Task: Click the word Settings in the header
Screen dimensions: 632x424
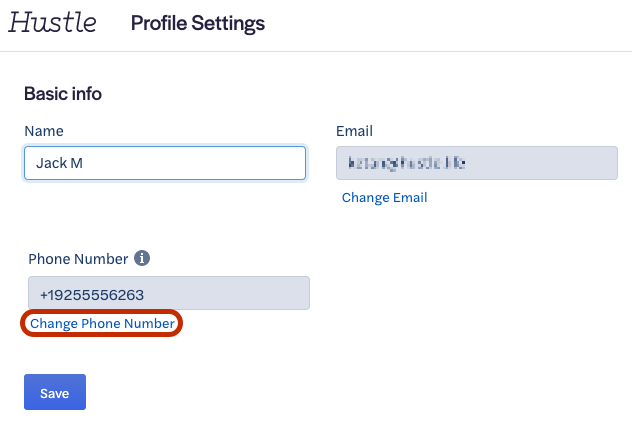Action: click(x=228, y=23)
